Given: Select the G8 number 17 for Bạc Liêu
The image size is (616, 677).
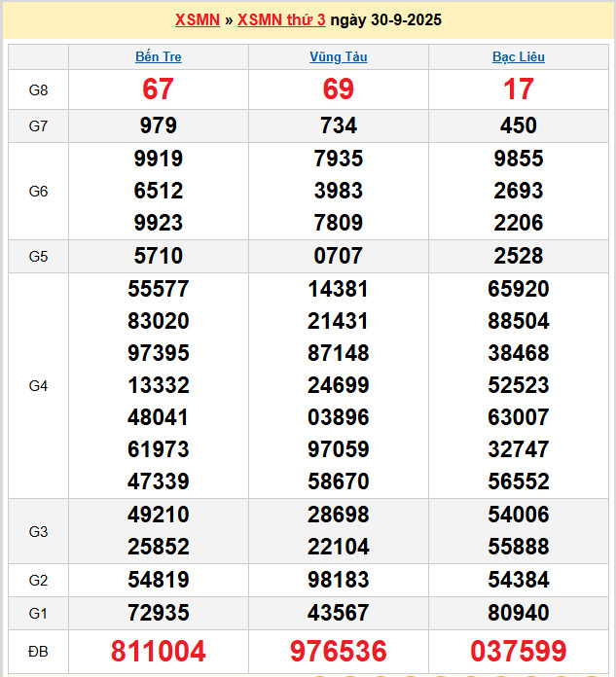Looking at the screenshot, I should point(518,89).
